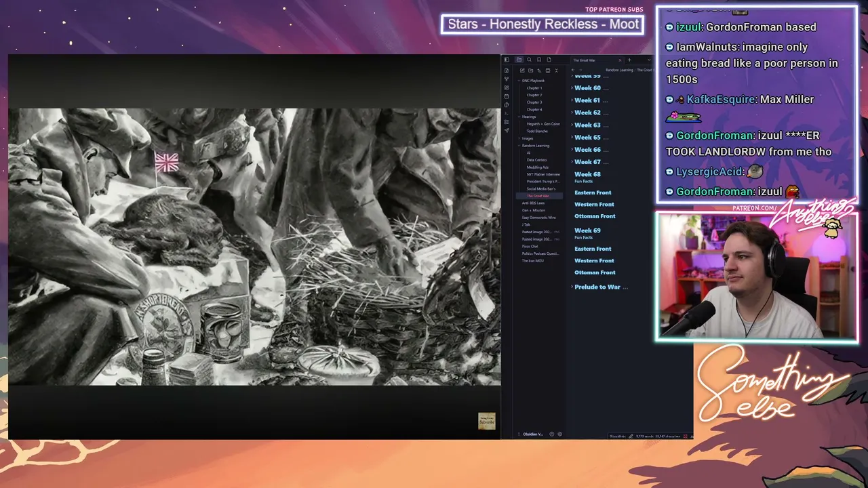
Task: Open the Social Media Ban's note
Action: [x=541, y=188]
